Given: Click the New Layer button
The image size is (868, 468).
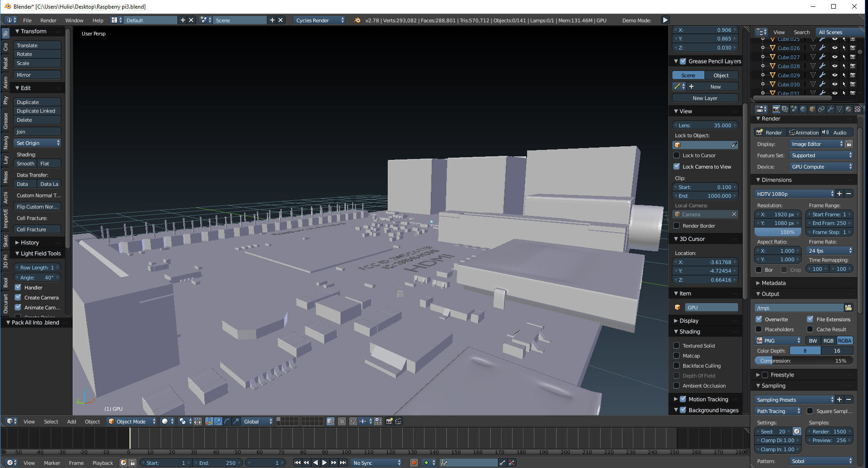Looking at the screenshot, I should 705,98.
